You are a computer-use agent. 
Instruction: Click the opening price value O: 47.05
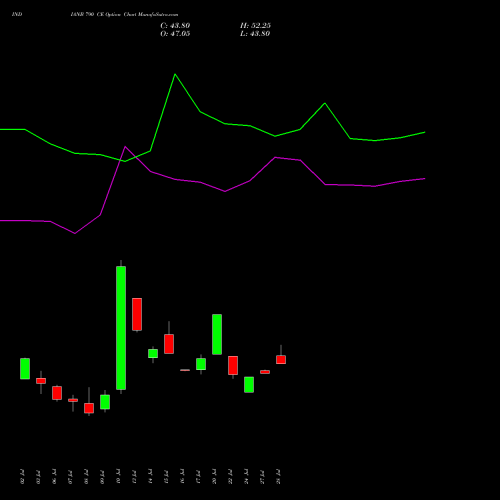tap(175, 34)
